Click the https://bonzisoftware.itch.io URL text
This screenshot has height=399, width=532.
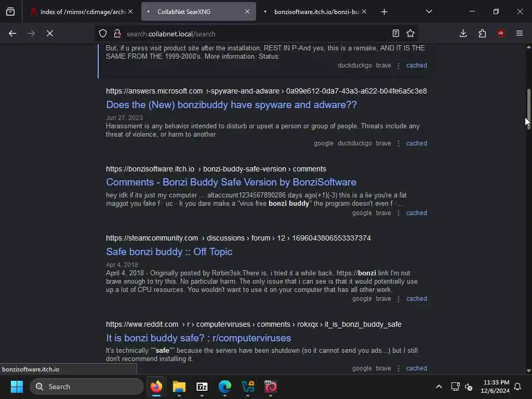(x=150, y=169)
